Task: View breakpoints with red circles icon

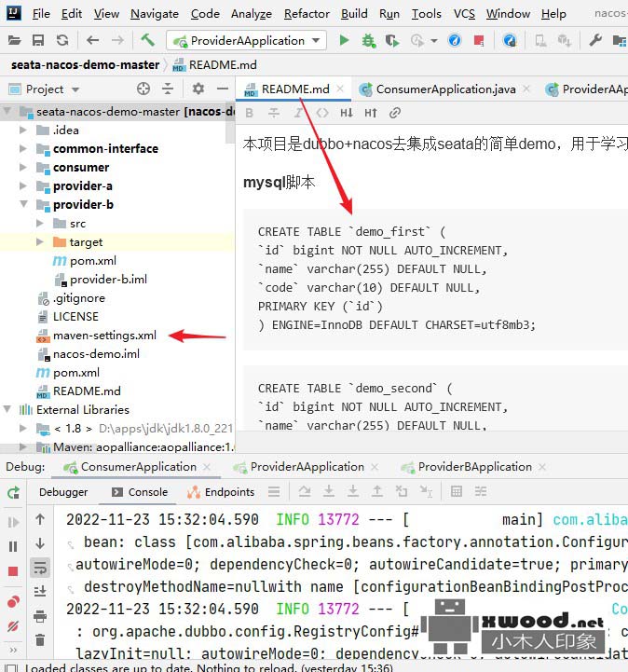Action: tap(13, 602)
